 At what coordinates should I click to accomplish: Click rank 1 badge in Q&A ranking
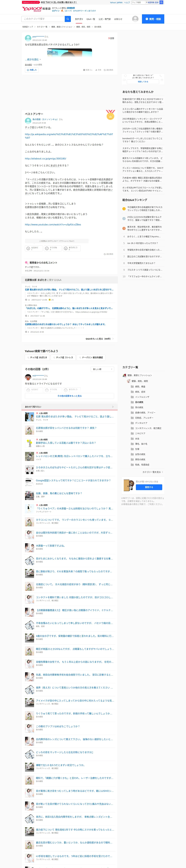pos(124,209)
